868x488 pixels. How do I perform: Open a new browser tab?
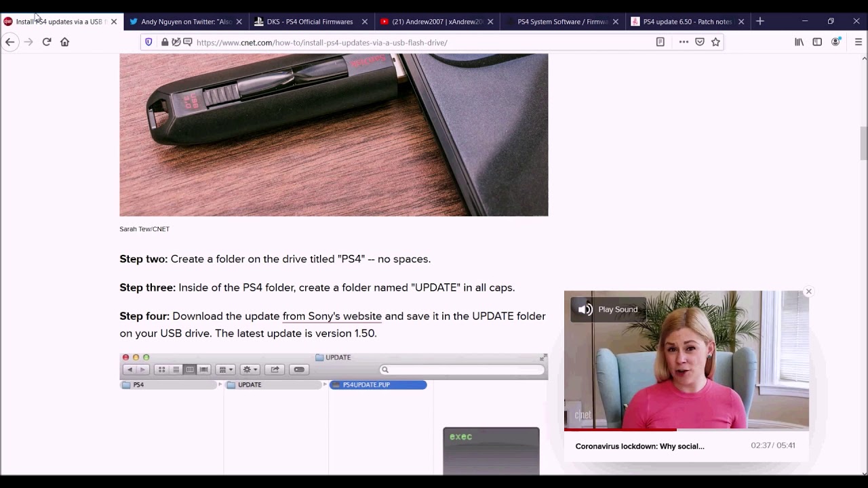click(760, 22)
